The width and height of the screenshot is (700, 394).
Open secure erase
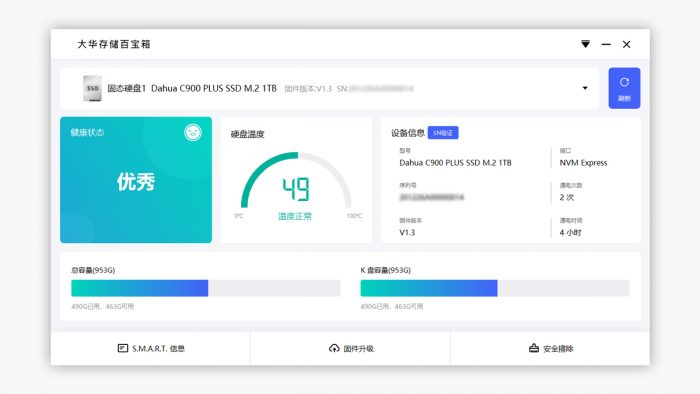tap(550, 348)
